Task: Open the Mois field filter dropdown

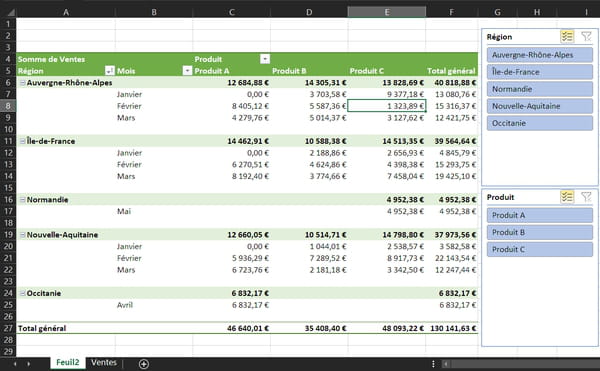Action: click(x=187, y=70)
